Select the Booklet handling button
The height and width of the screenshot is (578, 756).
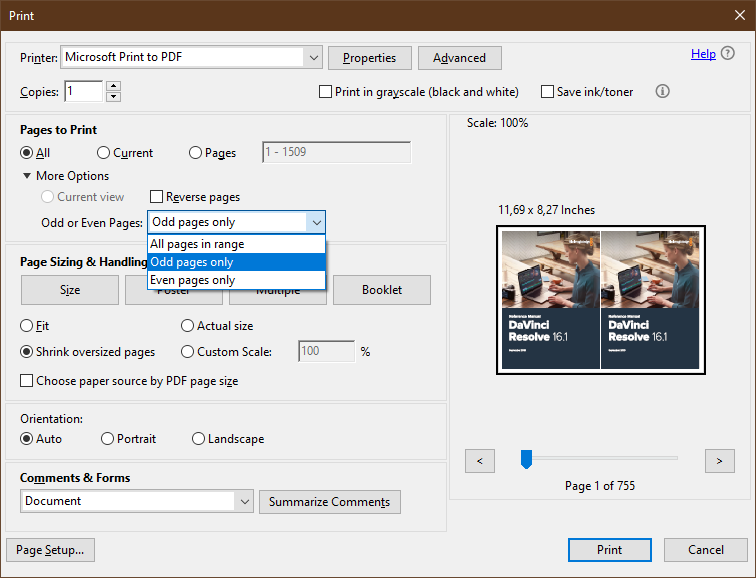[382, 290]
